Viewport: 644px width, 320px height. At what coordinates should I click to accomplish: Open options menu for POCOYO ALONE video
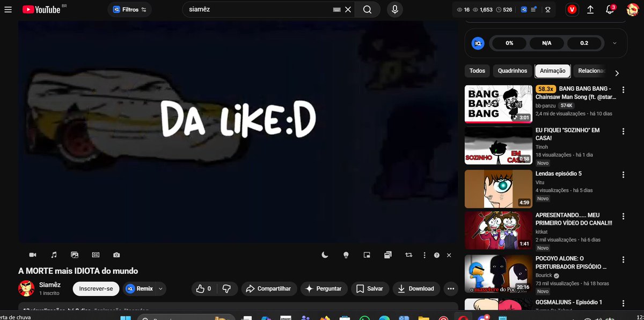[623, 259]
